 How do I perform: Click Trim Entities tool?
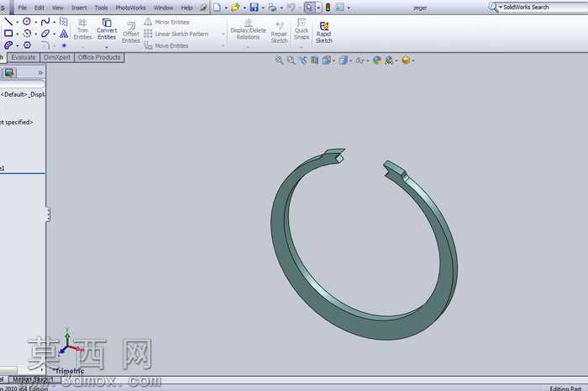click(82, 29)
